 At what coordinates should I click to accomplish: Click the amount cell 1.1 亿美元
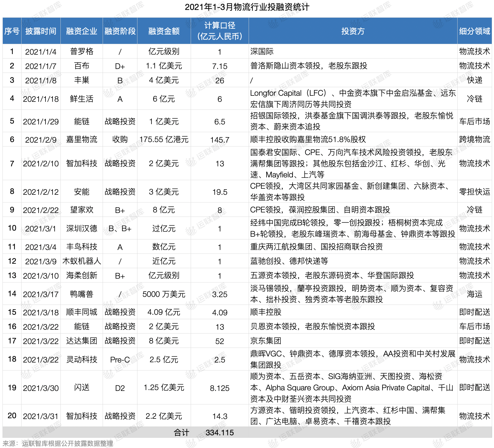(164, 66)
